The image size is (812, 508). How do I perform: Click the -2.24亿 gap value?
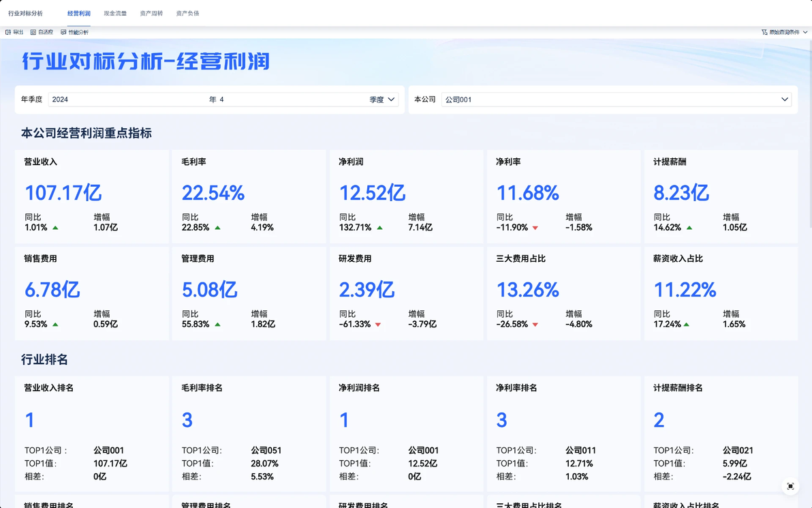(x=737, y=477)
